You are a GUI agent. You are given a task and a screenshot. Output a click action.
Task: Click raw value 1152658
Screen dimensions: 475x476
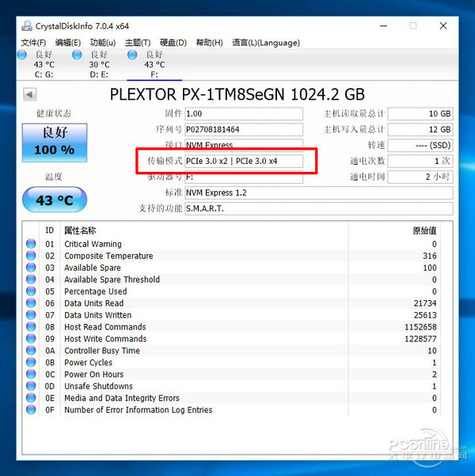point(420,327)
